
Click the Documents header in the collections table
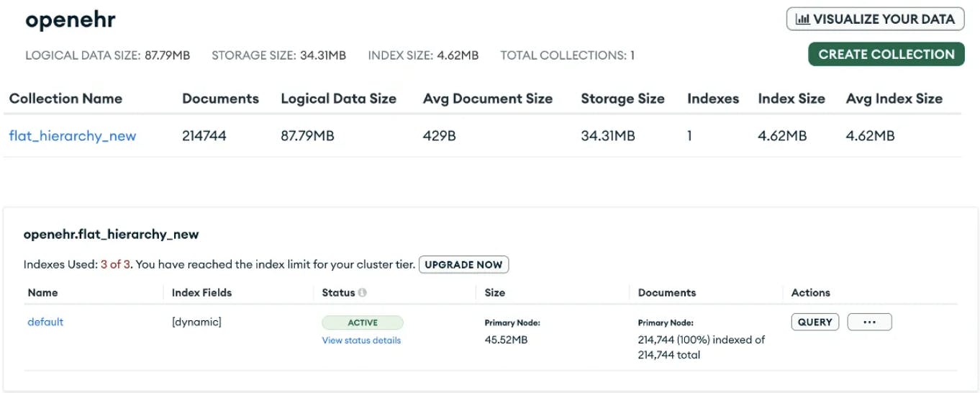pyautogui.click(x=220, y=99)
